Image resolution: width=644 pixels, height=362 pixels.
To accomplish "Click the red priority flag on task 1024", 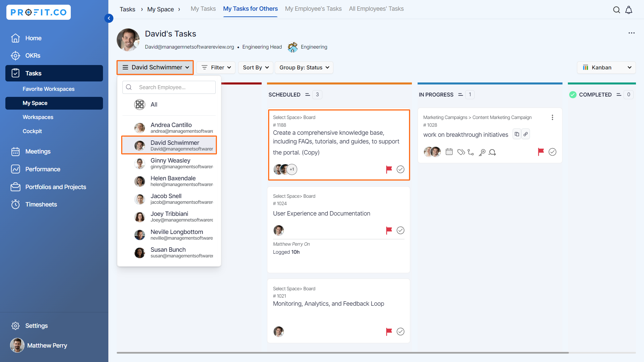I will click(x=389, y=230).
